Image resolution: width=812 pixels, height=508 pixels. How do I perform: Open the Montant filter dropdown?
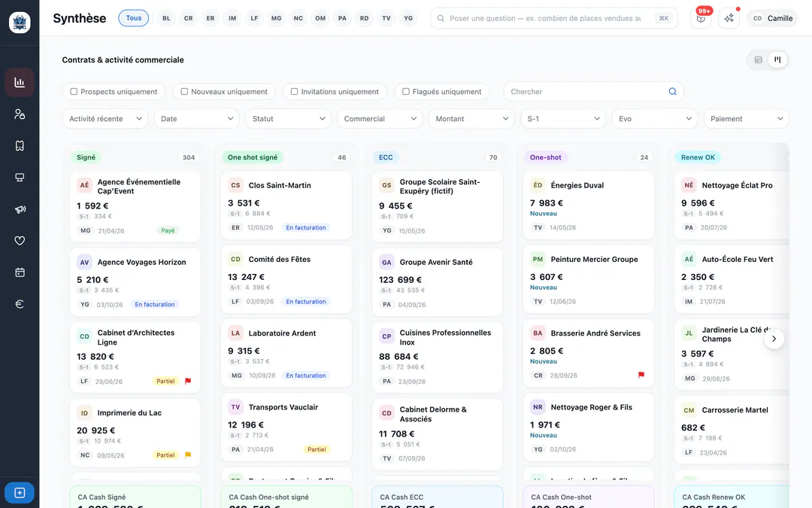tap(471, 119)
